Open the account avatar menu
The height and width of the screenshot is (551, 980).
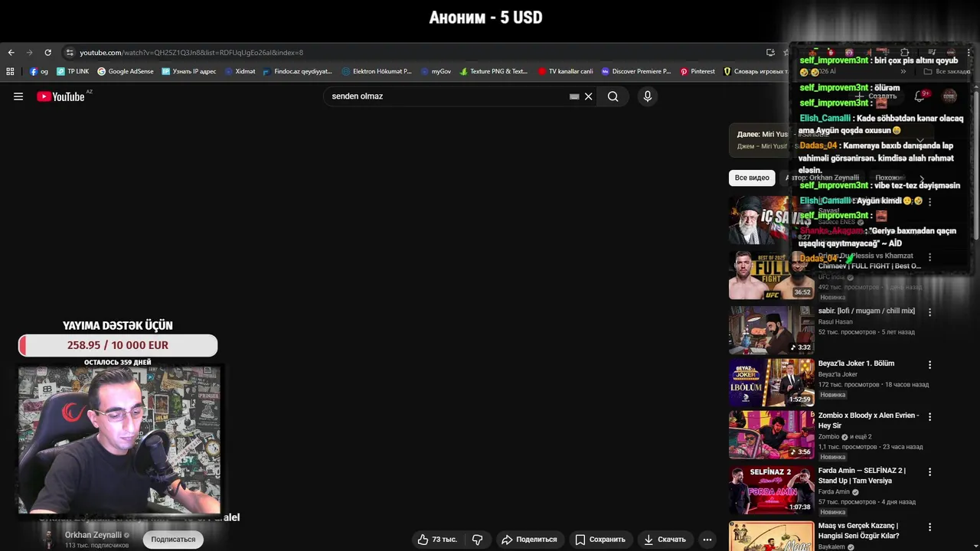[949, 96]
